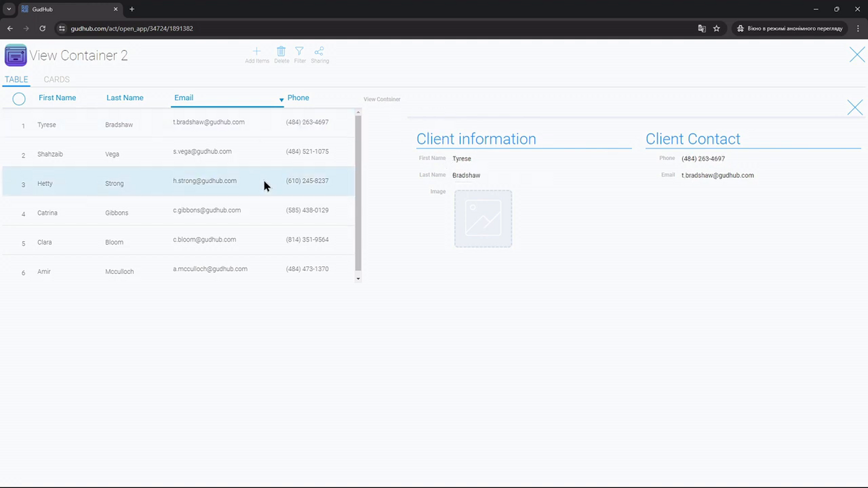Click the Add Items plus icon
The height and width of the screenshot is (488, 868).
(257, 51)
